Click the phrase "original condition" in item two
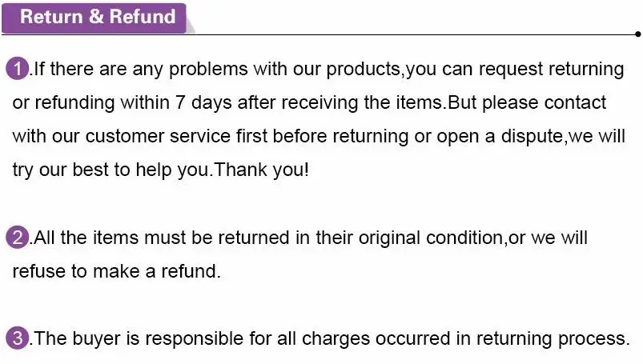The height and width of the screenshot is (364, 643). (431, 238)
